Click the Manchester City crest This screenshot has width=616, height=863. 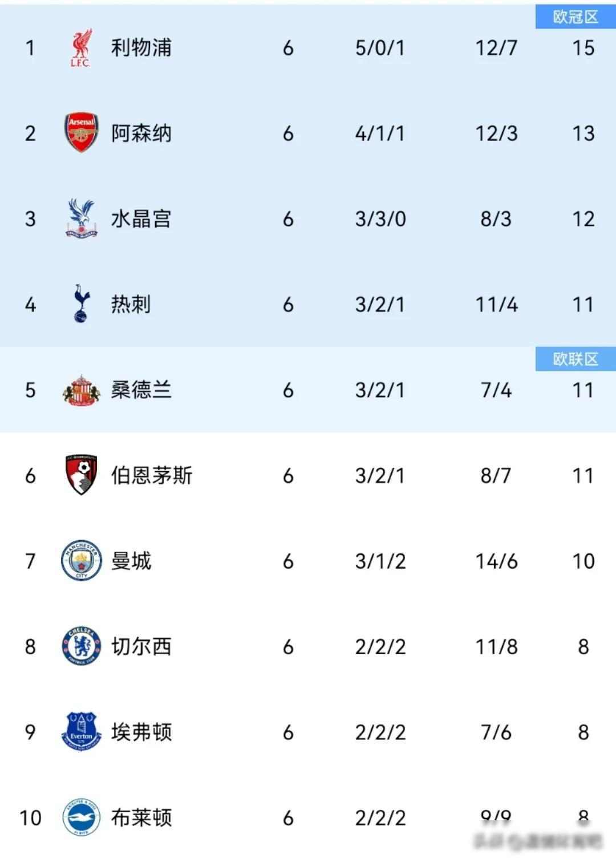click(x=81, y=561)
